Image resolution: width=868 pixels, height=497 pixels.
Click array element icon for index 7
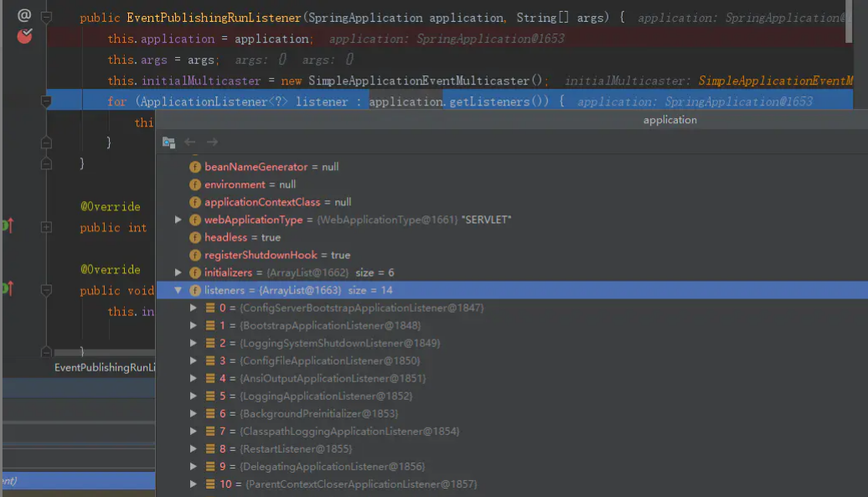[x=210, y=431]
